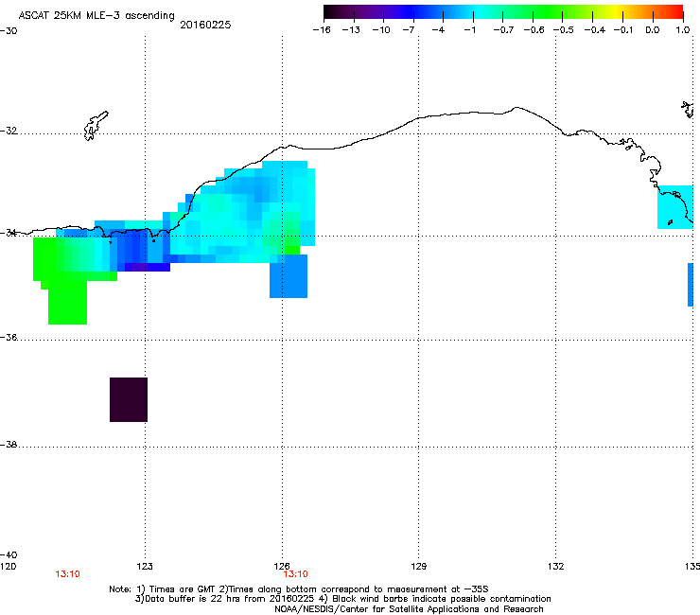This screenshot has width=700, height=615.
Task: Click the -40 latitude axis label
Action: click(x=9, y=554)
